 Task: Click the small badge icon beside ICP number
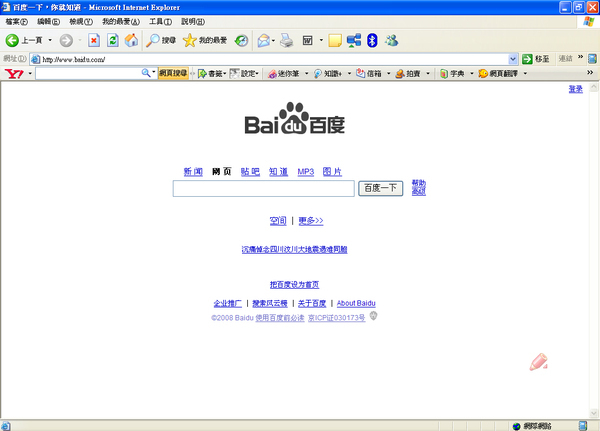click(373, 316)
